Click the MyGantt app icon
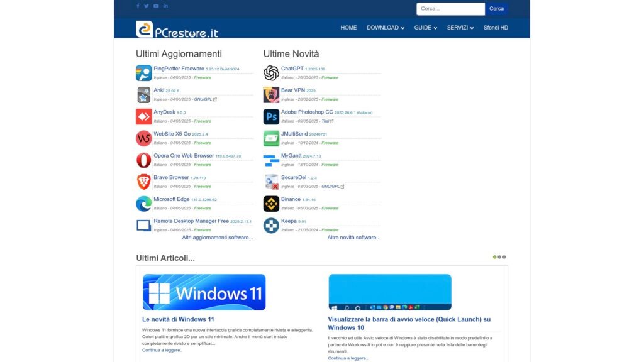Image resolution: width=644 pixels, height=362 pixels. tap(271, 160)
